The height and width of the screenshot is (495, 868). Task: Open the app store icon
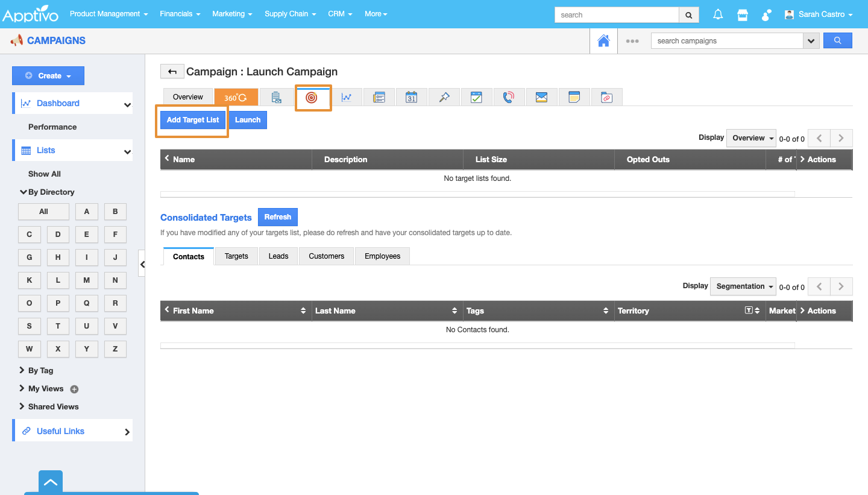(743, 14)
